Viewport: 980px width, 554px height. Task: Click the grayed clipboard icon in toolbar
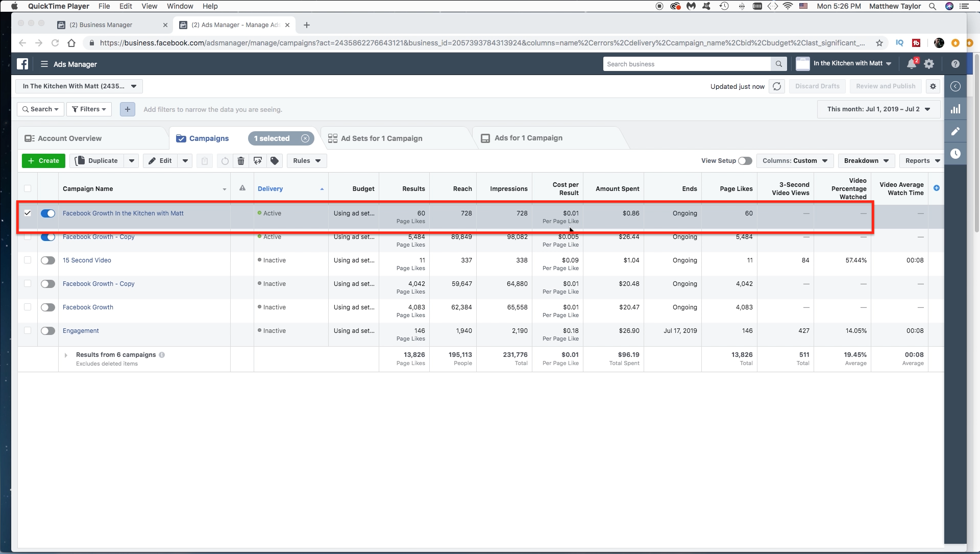point(205,161)
